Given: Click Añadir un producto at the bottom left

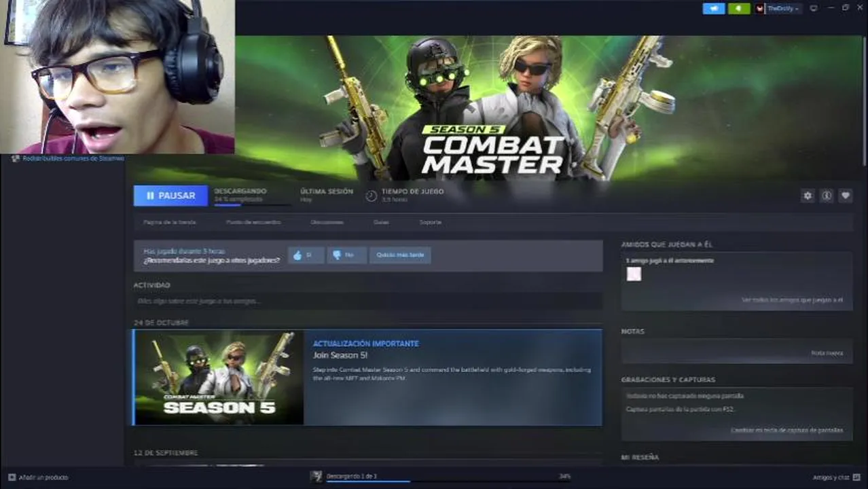Looking at the screenshot, I should (x=43, y=477).
